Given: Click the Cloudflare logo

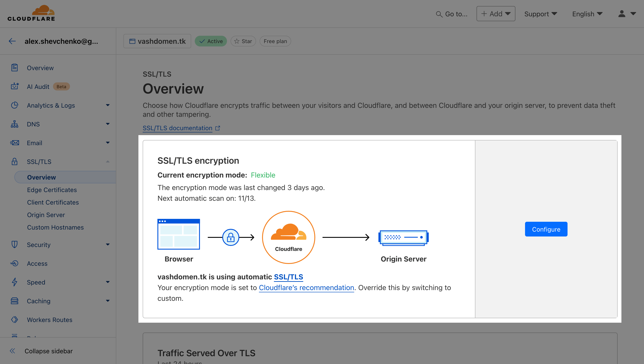Looking at the screenshot, I should tap(31, 13).
